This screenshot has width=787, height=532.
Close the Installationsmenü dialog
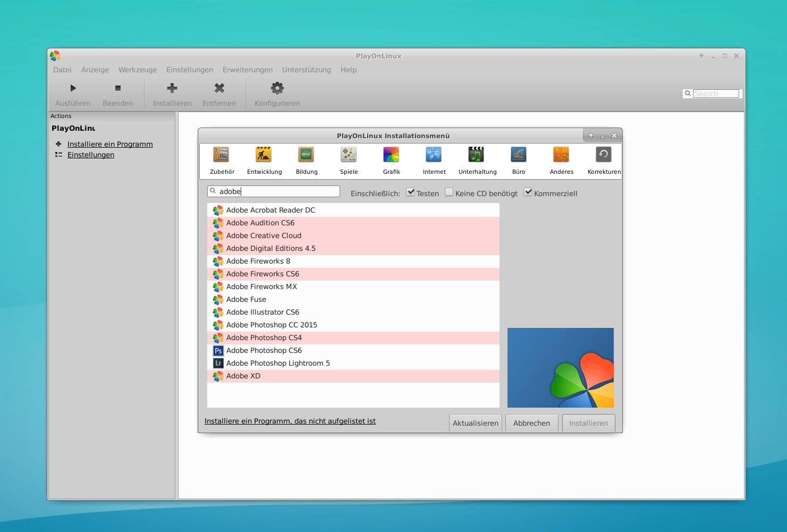click(614, 136)
